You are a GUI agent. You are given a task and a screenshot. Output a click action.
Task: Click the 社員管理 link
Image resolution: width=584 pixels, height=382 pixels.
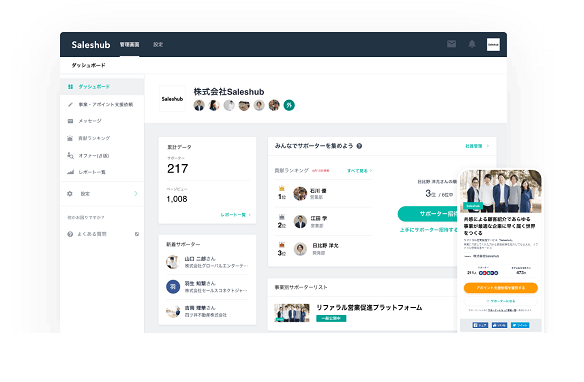click(x=474, y=146)
